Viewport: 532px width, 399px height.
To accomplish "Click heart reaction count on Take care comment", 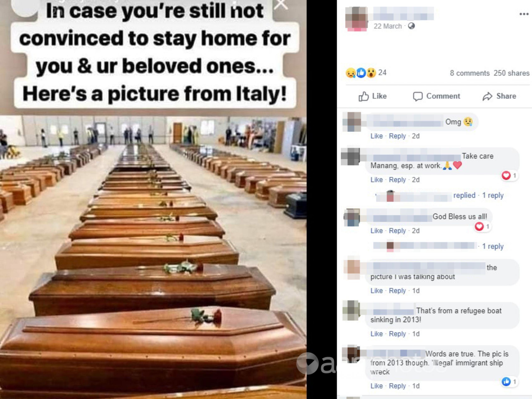I will point(509,176).
